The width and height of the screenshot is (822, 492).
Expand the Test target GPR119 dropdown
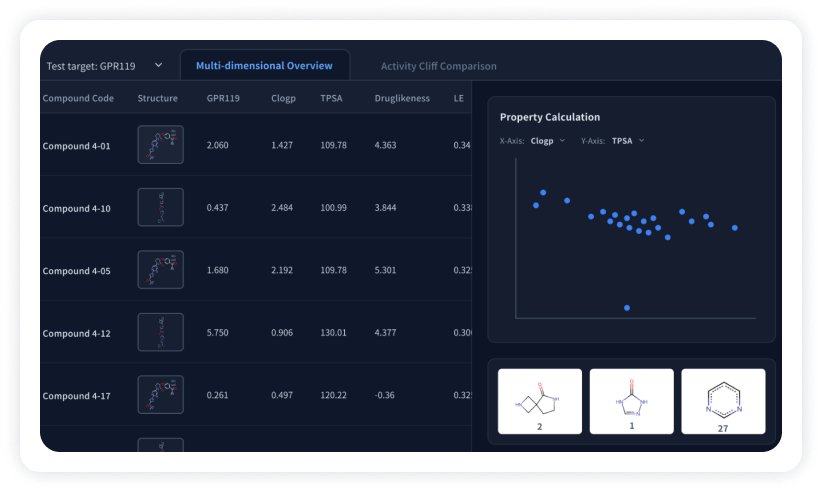(x=104, y=66)
